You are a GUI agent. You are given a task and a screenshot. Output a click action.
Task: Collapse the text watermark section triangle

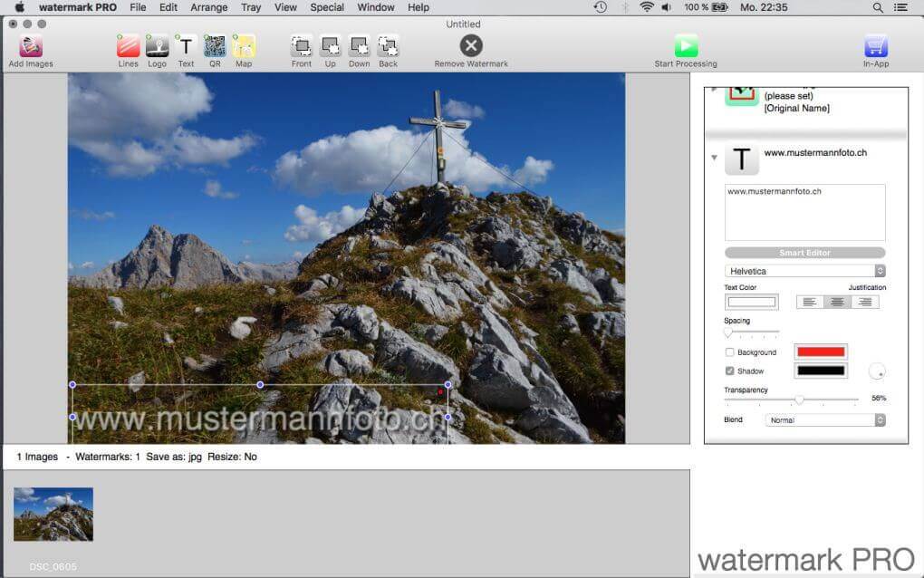pyautogui.click(x=714, y=158)
